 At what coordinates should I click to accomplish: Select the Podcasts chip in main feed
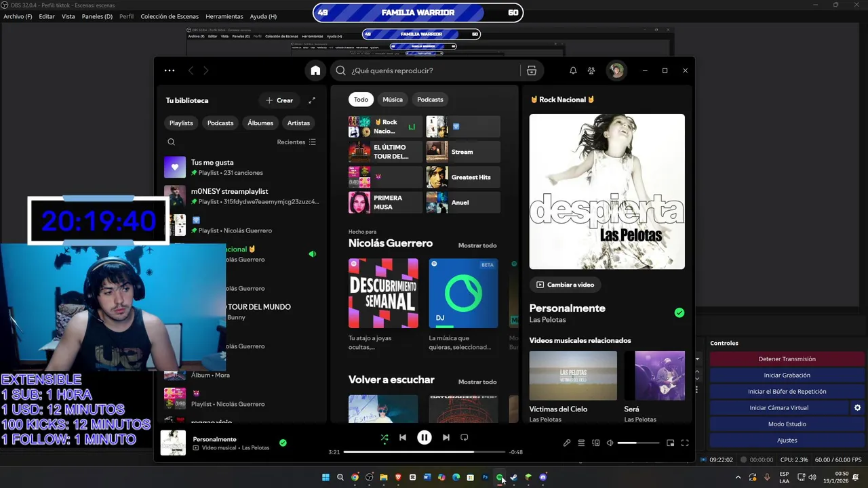[x=430, y=100]
